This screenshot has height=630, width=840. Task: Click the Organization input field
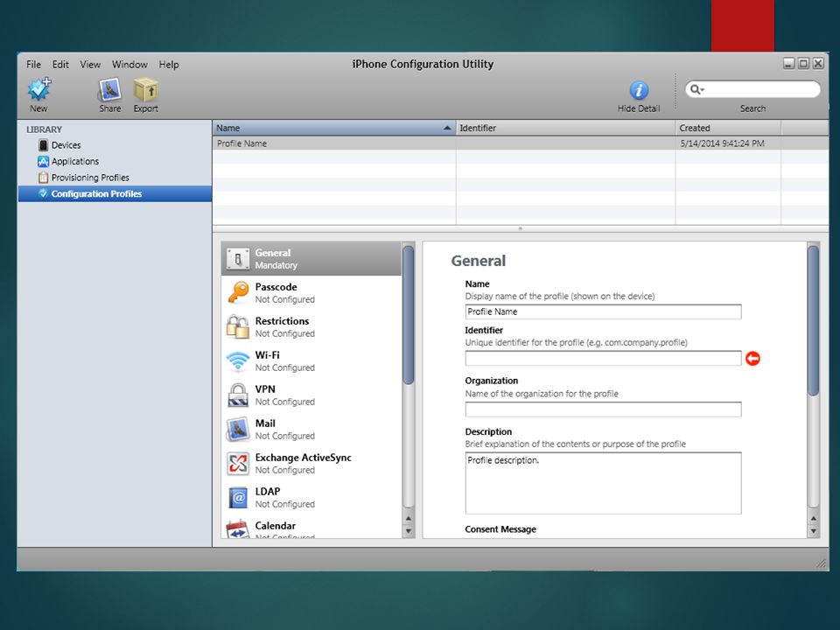pyautogui.click(x=603, y=409)
